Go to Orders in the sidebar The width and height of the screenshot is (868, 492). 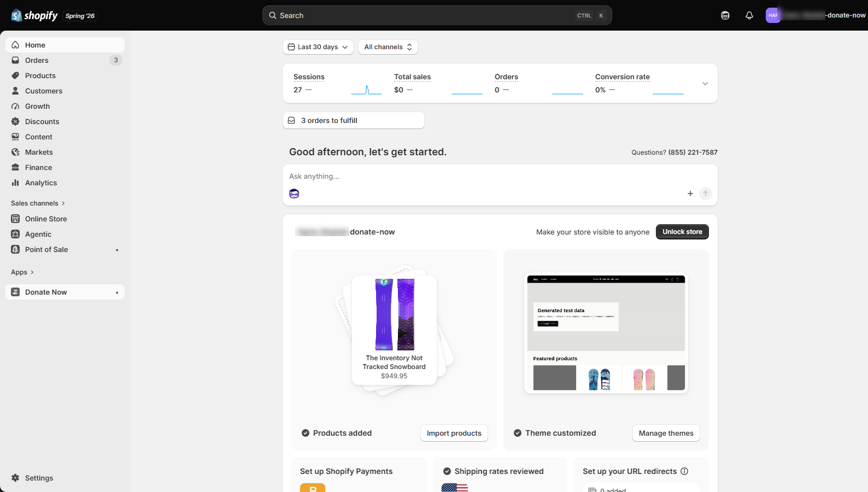65,60
